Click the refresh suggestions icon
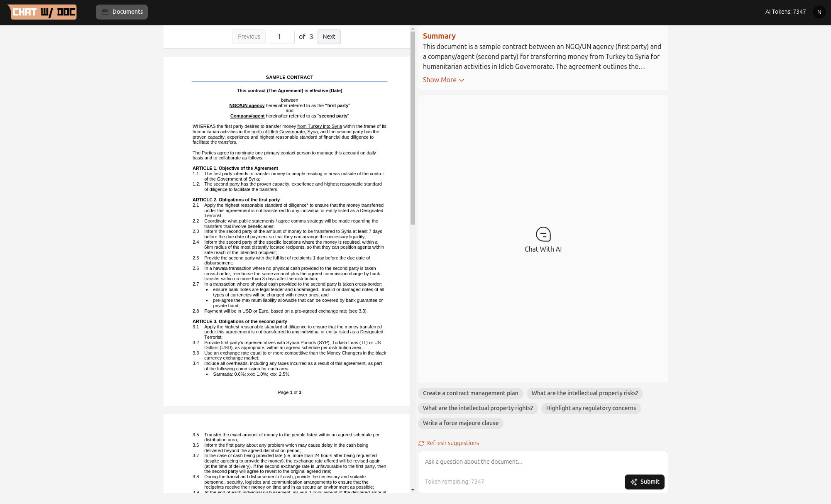The image size is (831, 504). [421, 443]
